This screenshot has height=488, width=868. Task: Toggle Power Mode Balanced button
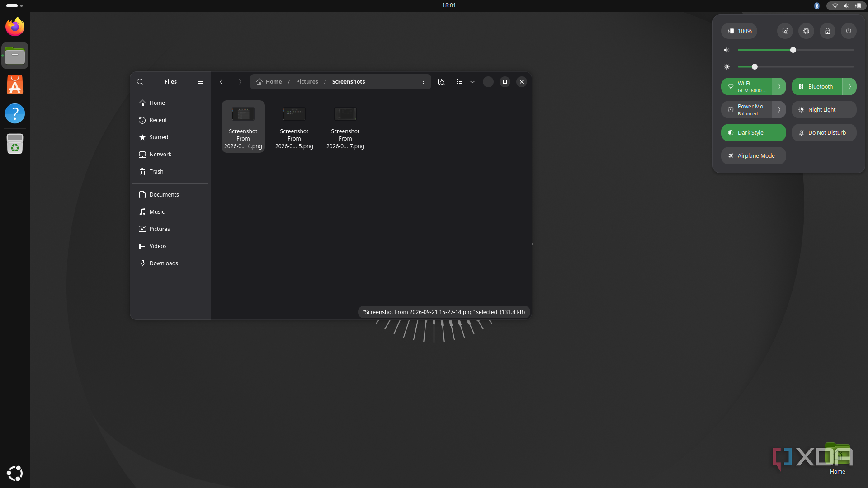[x=746, y=110]
